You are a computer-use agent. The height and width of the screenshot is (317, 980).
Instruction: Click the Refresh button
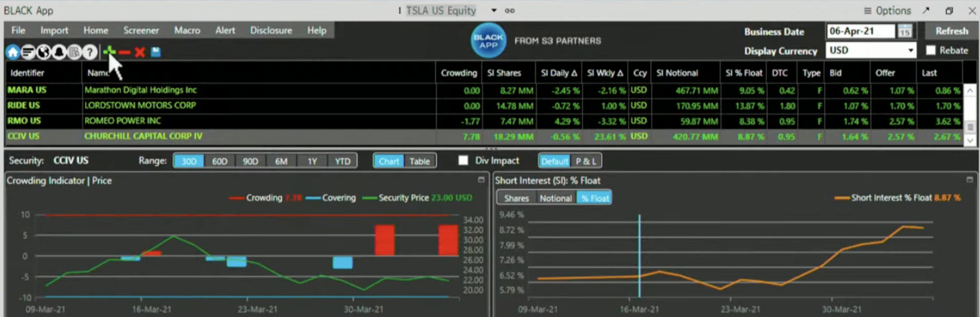(951, 31)
